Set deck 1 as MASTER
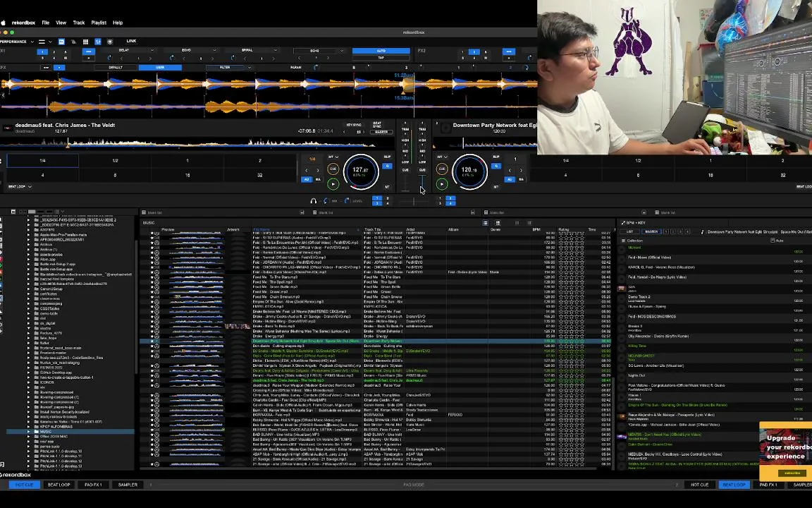 [381, 132]
